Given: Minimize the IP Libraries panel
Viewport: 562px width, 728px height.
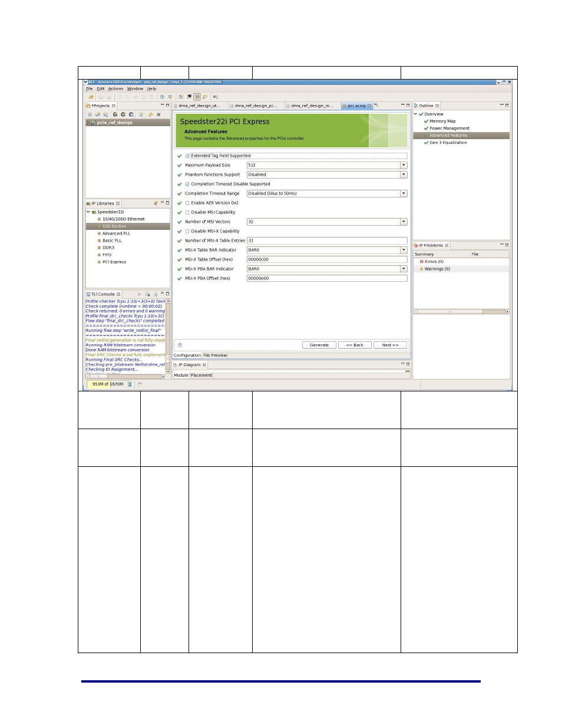Looking at the screenshot, I should (163, 203).
